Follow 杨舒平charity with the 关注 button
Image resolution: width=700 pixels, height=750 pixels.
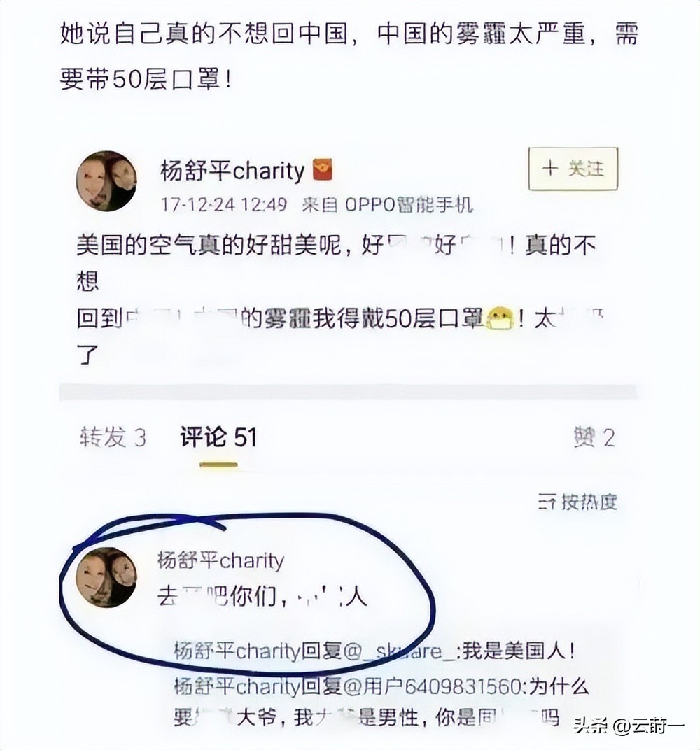pos(573,169)
